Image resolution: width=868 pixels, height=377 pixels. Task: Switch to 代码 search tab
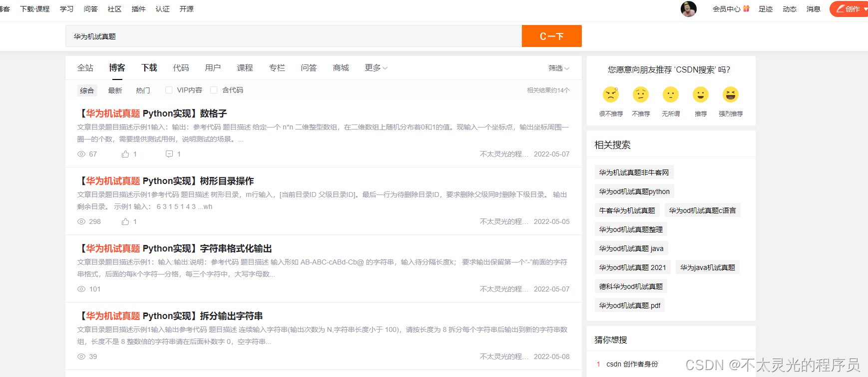(181, 67)
